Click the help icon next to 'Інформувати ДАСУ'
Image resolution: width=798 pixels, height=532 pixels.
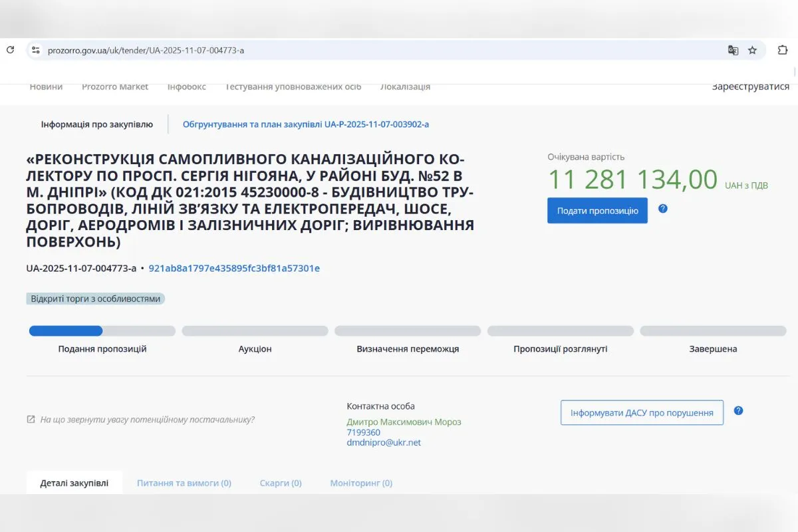tap(738, 410)
